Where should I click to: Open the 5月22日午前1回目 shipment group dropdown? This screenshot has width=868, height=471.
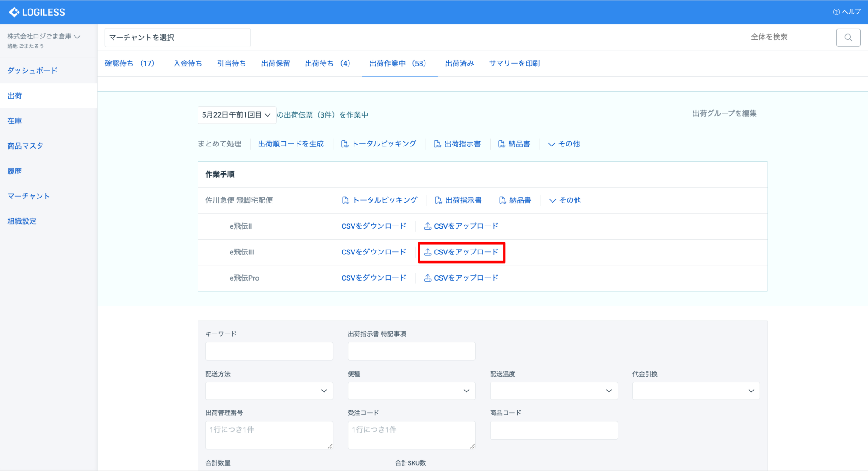[x=236, y=115]
